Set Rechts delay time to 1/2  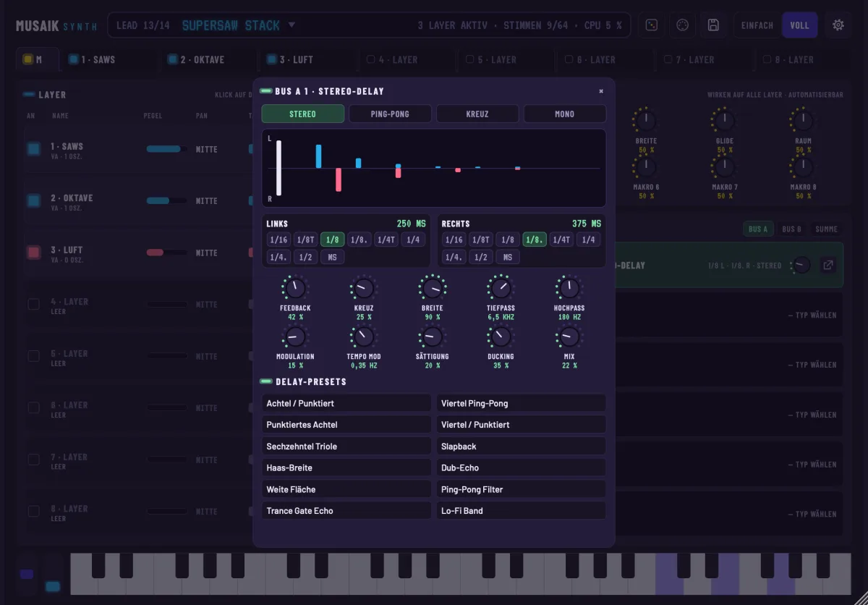tap(481, 257)
